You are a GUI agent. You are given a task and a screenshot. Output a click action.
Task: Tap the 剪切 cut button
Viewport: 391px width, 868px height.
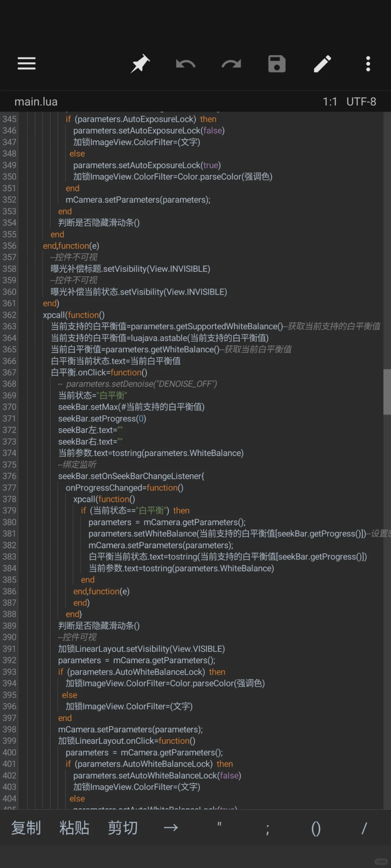point(123,827)
